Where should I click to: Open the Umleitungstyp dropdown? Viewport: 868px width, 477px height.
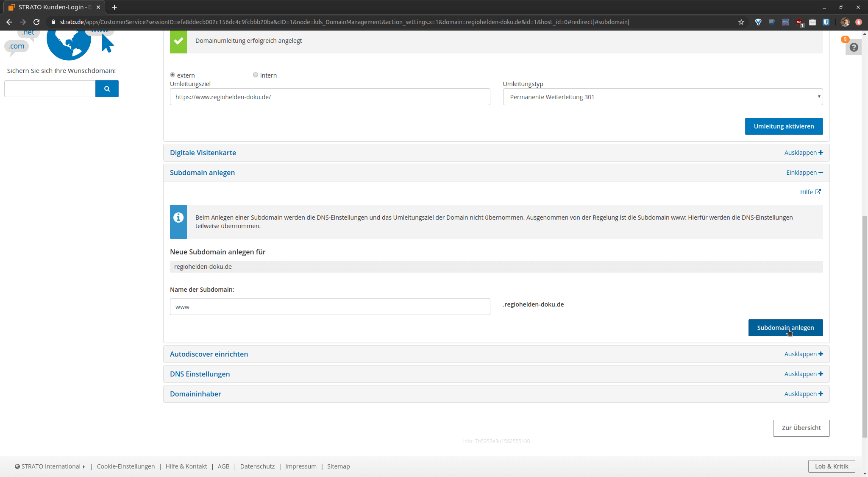(x=663, y=97)
